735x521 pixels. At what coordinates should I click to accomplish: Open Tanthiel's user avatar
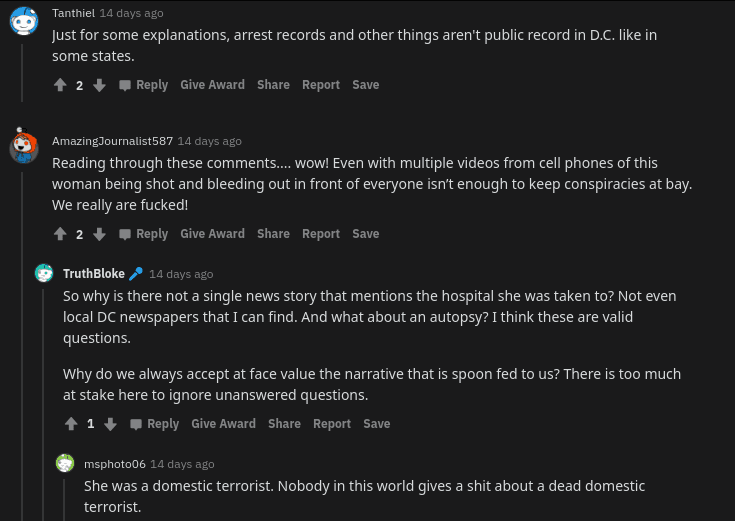24,20
